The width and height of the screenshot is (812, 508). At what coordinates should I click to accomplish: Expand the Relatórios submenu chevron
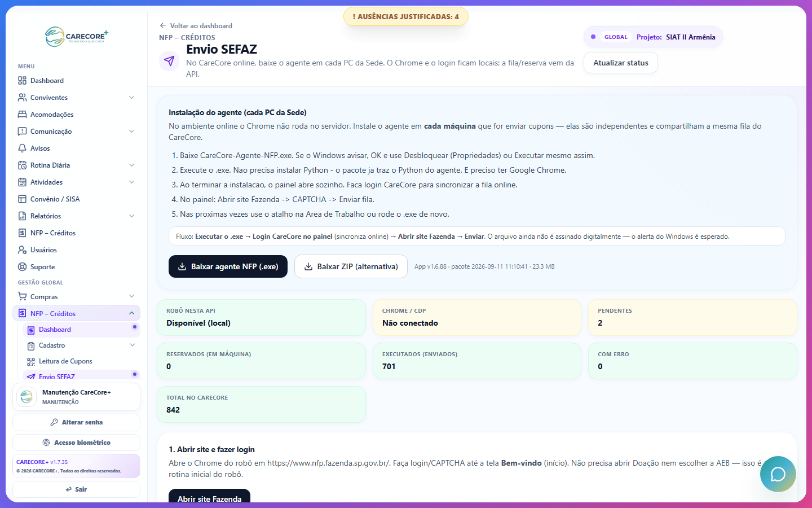tap(131, 216)
